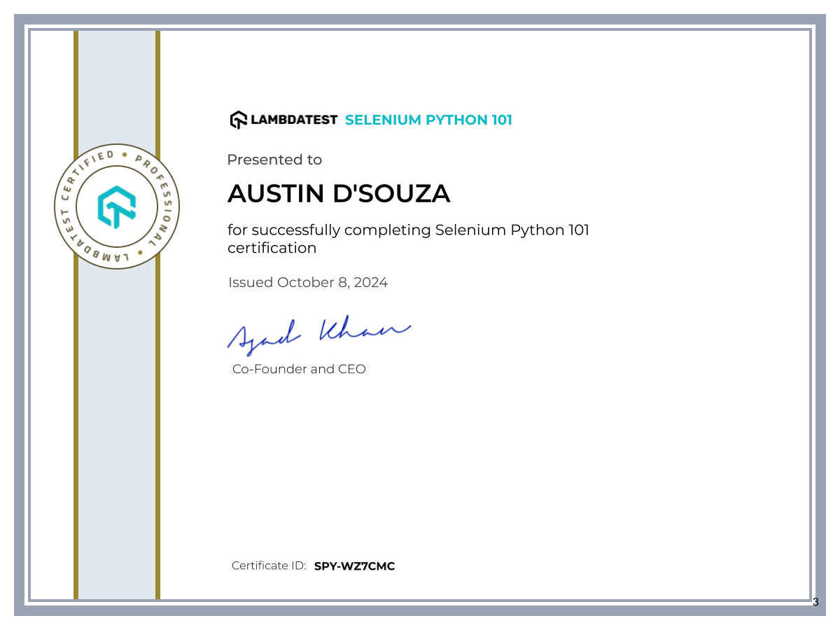The height and width of the screenshot is (630, 840).
Task: Select the SELENIUM PYTHON 101 course title
Action: point(428,120)
